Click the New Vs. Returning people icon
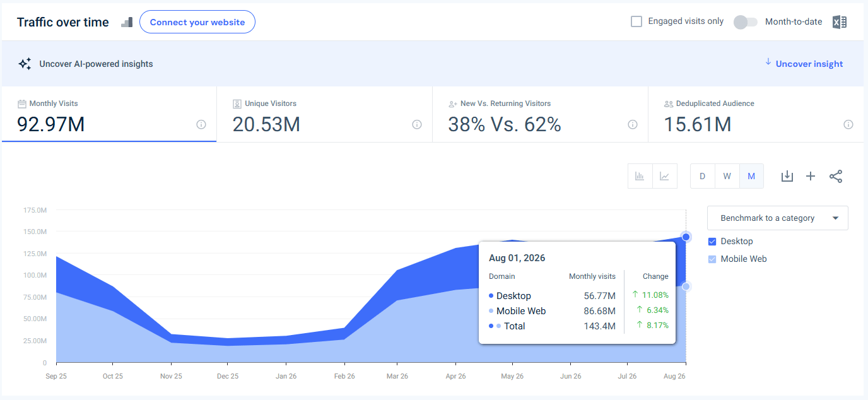868x400 pixels. (x=453, y=103)
